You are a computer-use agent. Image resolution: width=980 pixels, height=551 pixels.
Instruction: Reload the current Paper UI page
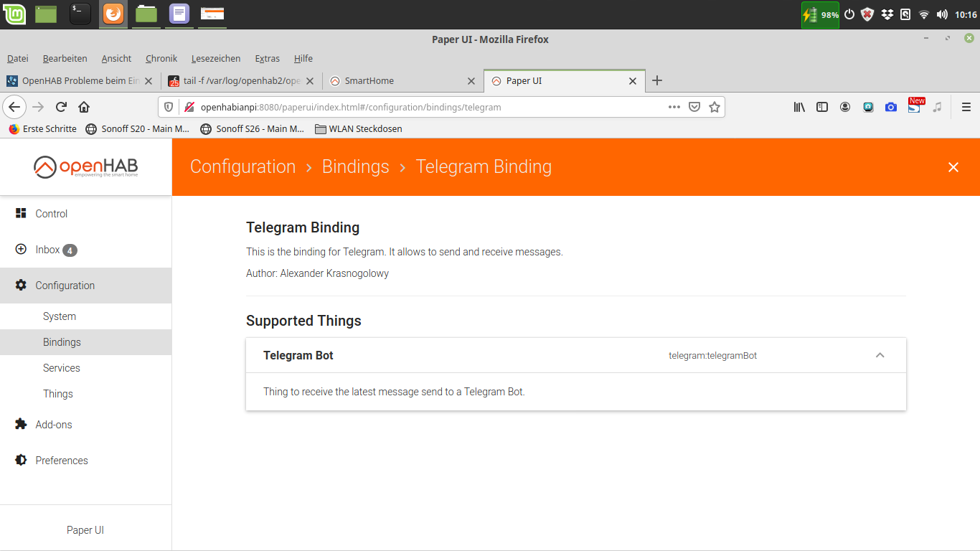pyautogui.click(x=62, y=107)
